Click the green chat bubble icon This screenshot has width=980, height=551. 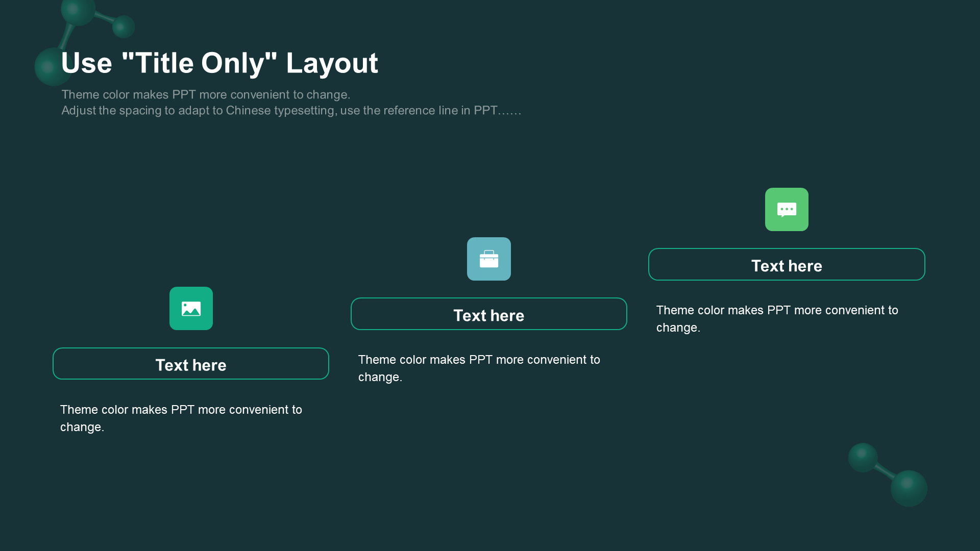787,209
